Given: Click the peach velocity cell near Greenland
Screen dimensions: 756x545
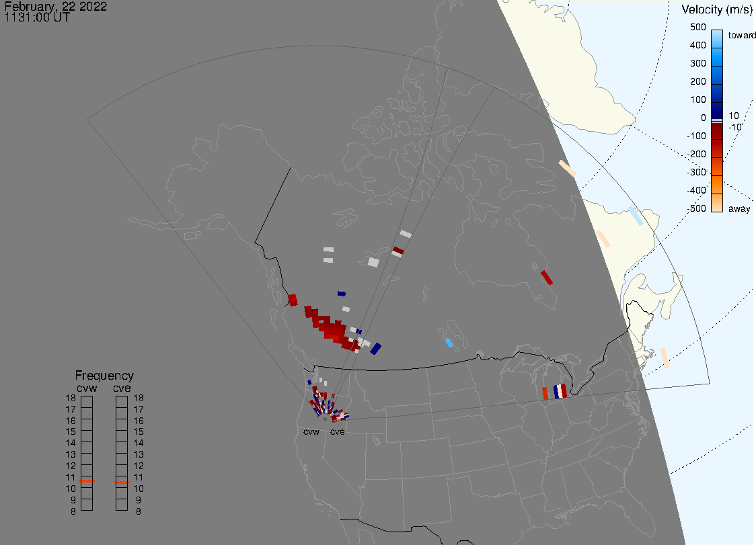Looking at the screenshot, I should pyautogui.click(x=567, y=168).
